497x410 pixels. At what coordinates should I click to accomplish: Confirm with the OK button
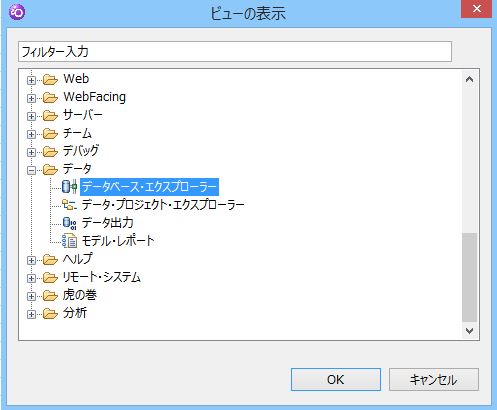[336, 379]
